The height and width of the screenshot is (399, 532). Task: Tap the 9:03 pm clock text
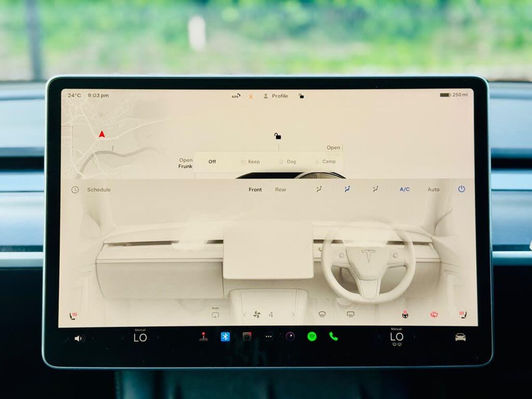click(98, 95)
